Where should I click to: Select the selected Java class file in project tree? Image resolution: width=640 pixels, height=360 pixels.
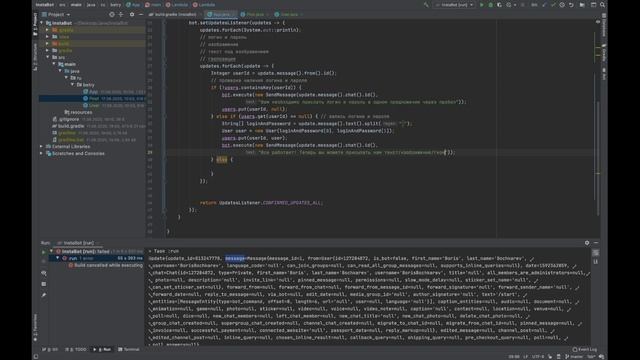tap(92, 98)
